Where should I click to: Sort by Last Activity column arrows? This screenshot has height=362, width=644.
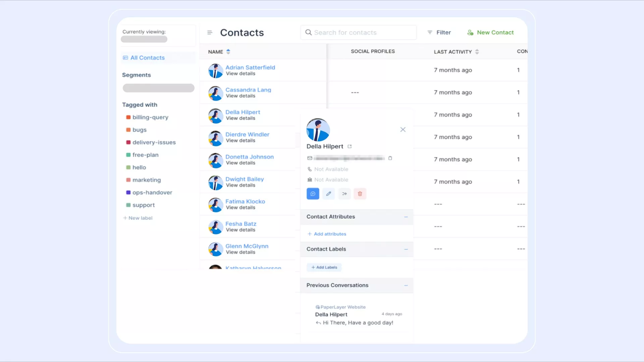(x=477, y=52)
